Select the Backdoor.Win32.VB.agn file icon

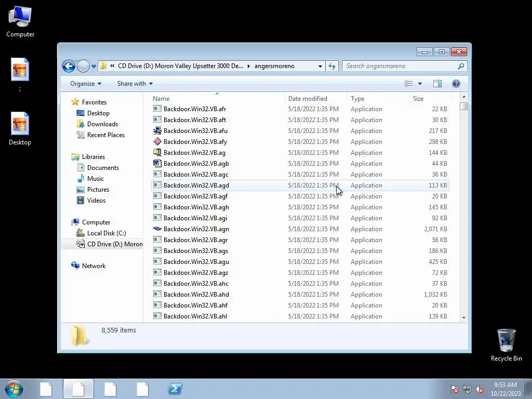point(157,229)
